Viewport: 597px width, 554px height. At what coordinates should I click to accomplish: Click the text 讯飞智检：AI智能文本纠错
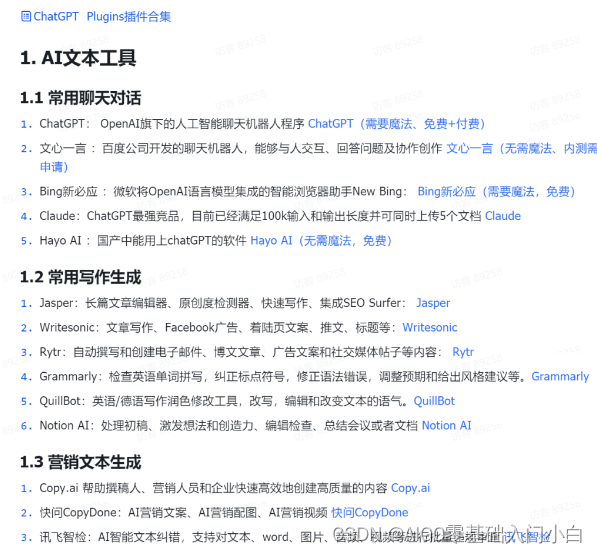110,537
